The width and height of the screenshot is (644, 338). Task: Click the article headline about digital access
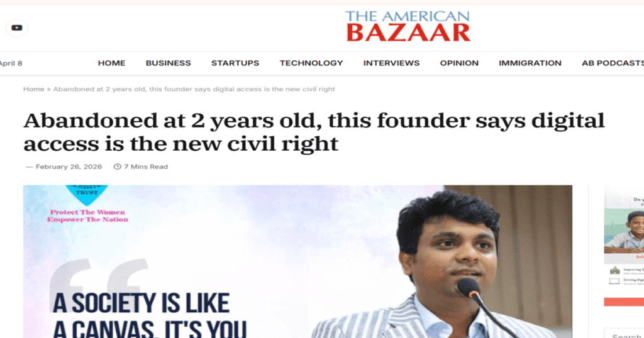tap(314, 132)
